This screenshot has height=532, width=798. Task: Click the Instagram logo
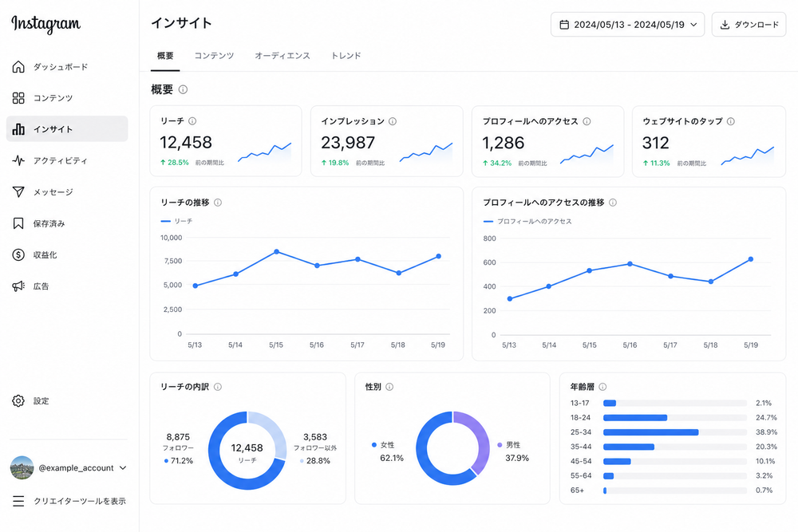45,23
